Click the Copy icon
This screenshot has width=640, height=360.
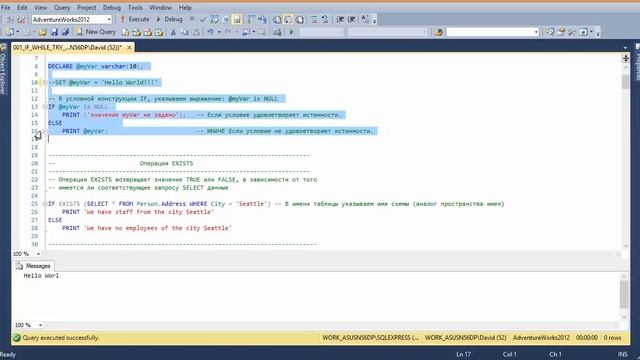click(x=185, y=31)
